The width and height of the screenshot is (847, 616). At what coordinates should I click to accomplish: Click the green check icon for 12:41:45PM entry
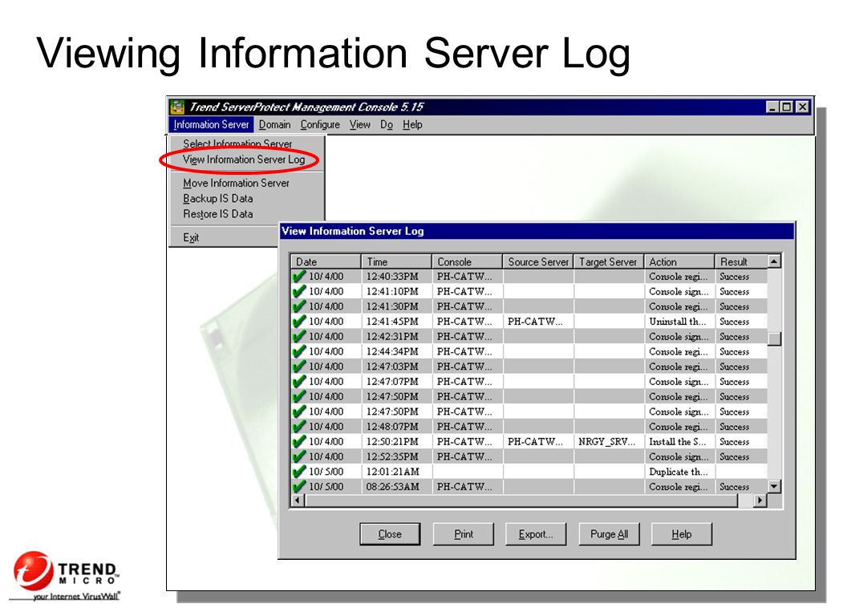(x=298, y=322)
